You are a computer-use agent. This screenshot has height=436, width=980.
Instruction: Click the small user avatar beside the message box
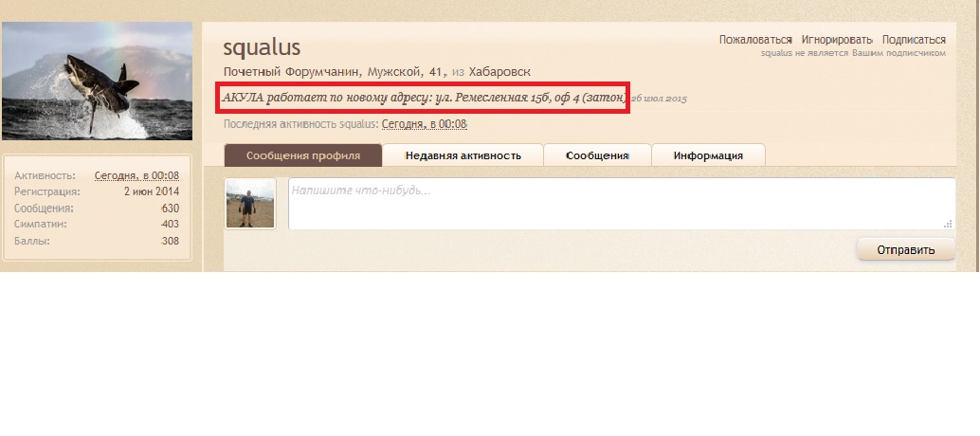pyautogui.click(x=250, y=204)
